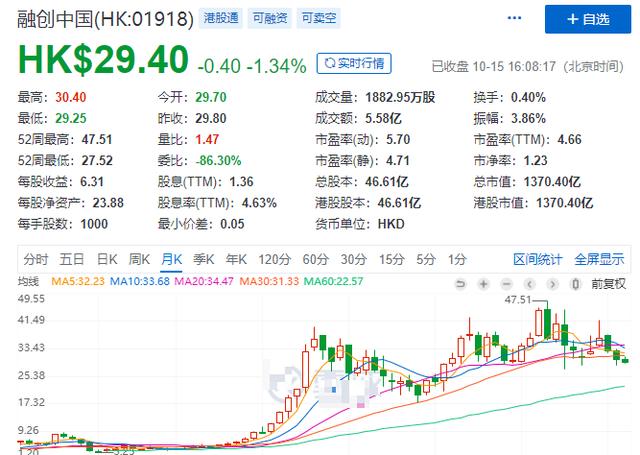Click the 量比 value 1.47
The height and width of the screenshot is (455, 640).
207,140
